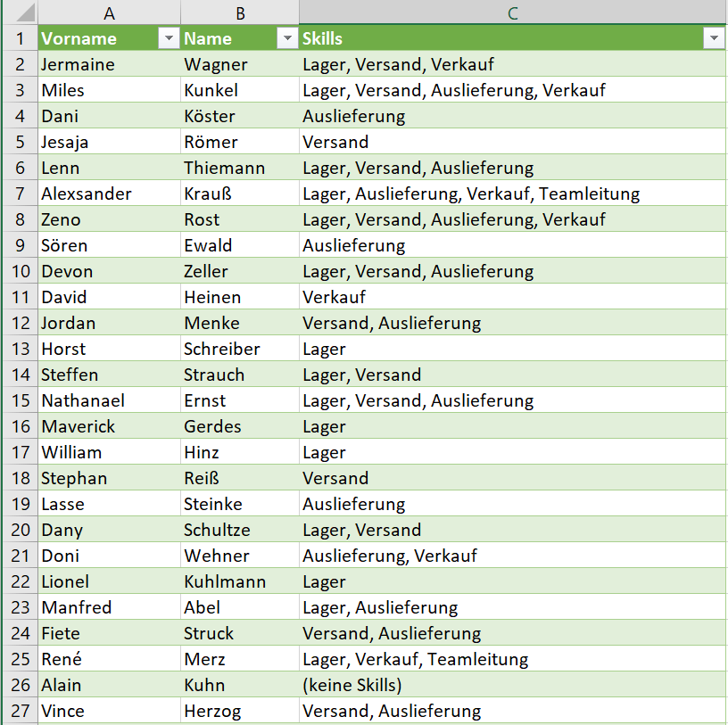728x725 pixels.
Task: Click David Heinen's Verkauf skills cell
Action: (513, 297)
